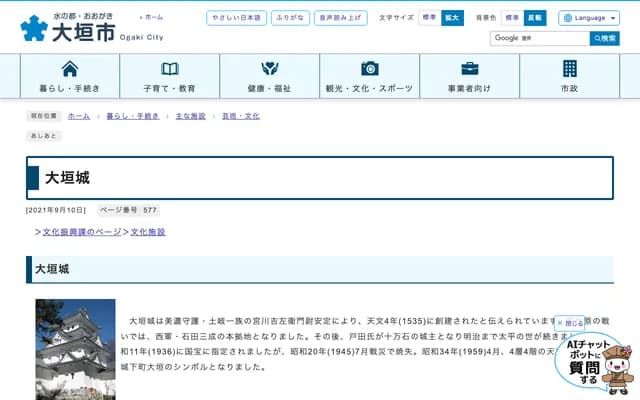
Task: Select the heart-in-hands icon for 健康・福祉
Action: coord(270,68)
